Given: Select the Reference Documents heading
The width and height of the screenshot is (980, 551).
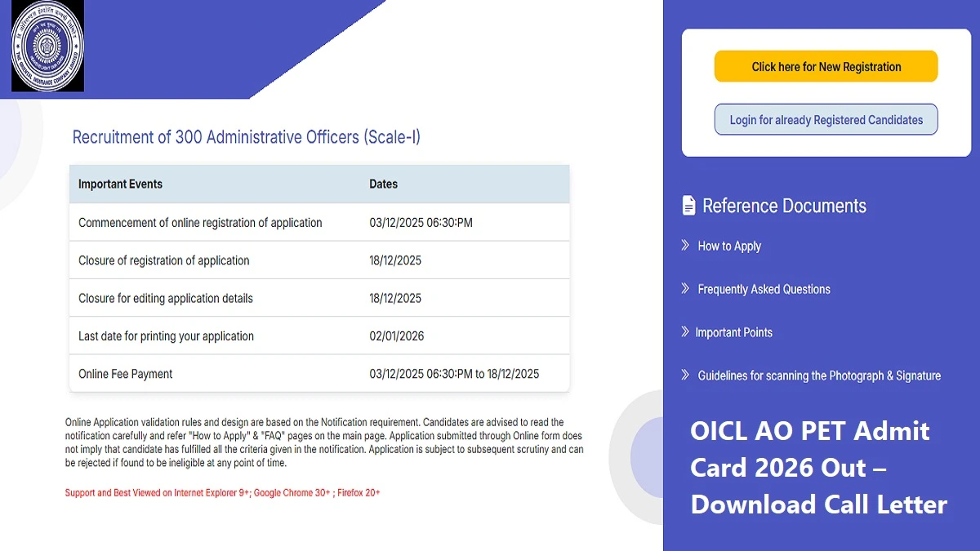Looking at the screenshot, I should (x=785, y=206).
